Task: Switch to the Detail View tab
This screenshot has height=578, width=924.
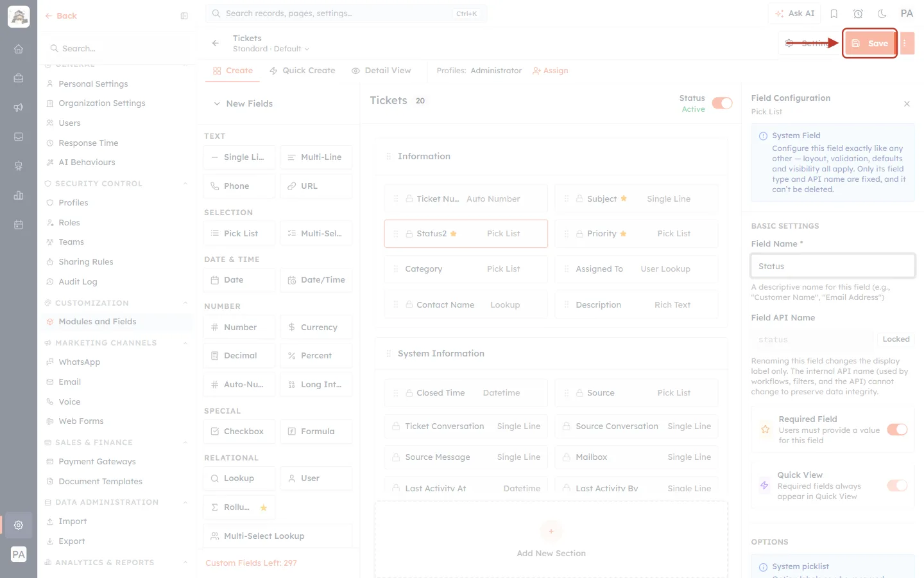Action: 381,71
